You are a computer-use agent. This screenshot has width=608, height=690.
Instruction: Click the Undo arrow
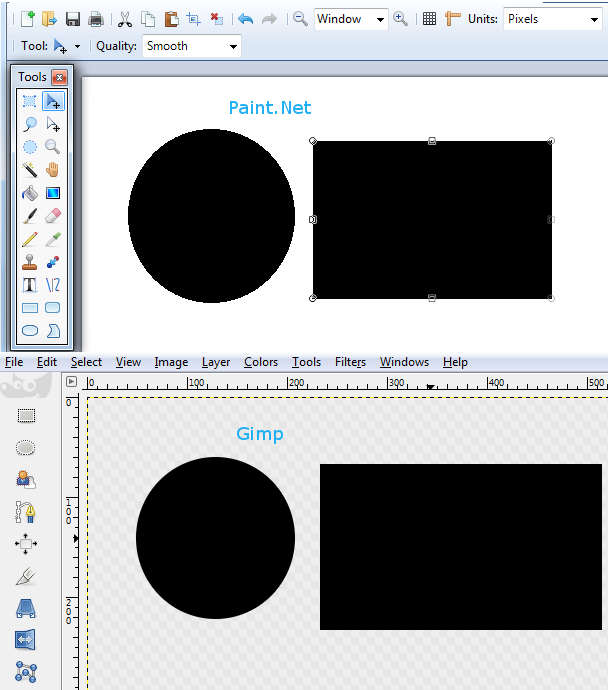coord(245,19)
